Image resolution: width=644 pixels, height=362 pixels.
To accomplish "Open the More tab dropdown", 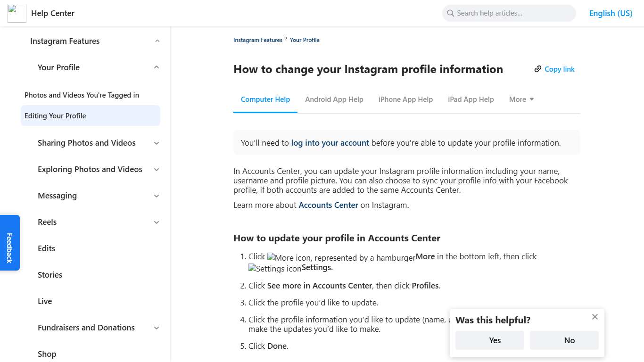I will 521,99.
